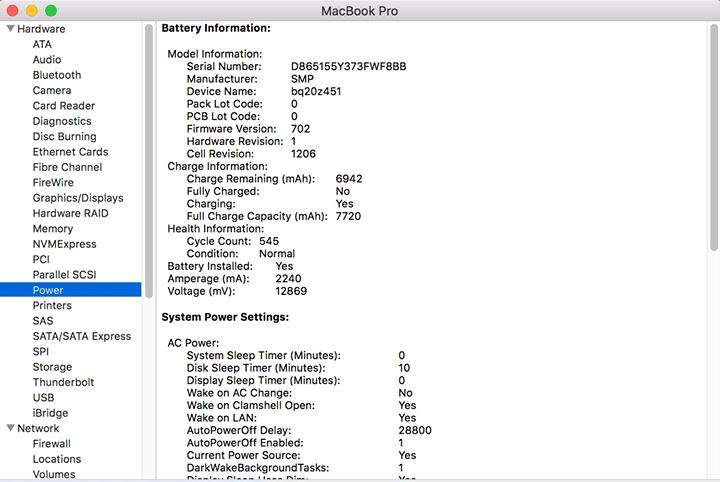
Task: Click the System Power Settings heading
Action: point(225,317)
